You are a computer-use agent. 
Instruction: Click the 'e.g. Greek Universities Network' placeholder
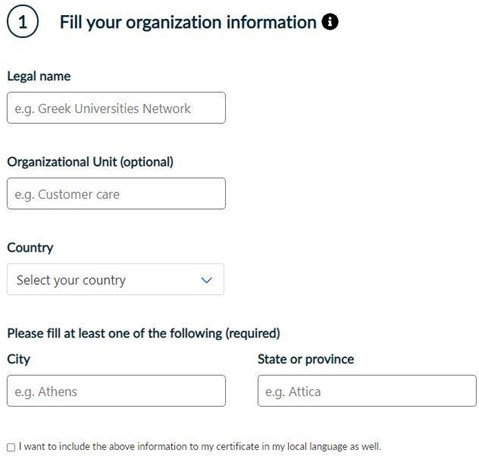[x=102, y=109]
